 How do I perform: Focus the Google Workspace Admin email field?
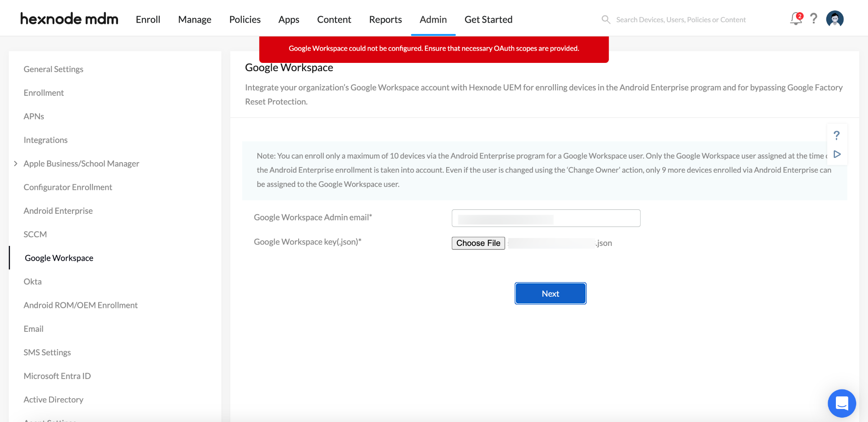tap(546, 218)
